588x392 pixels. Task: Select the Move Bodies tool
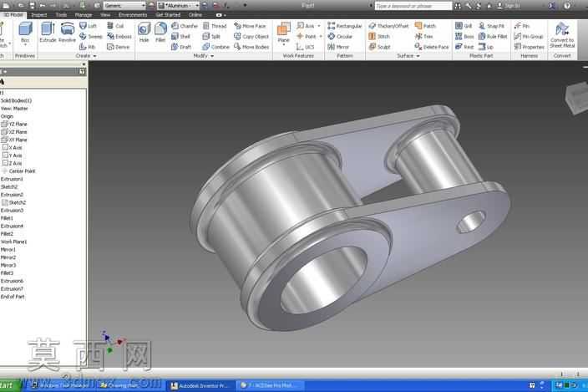[251, 47]
